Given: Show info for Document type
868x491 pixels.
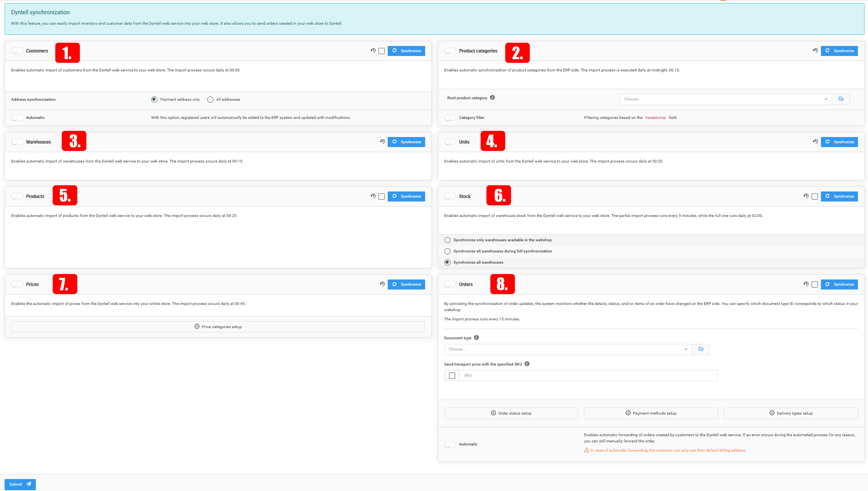Looking at the screenshot, I should (476, 338).
